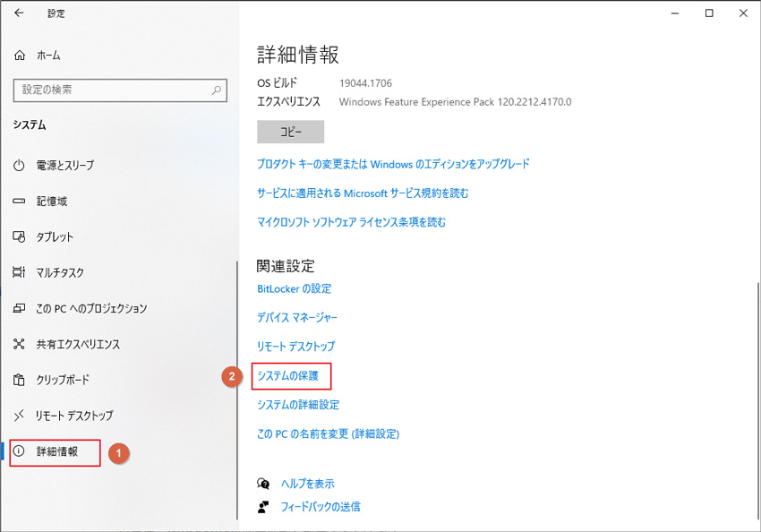Viewport: 761px width, 532px height.
Task: Select タブレット in sidebar
Action: coord(55,236)
